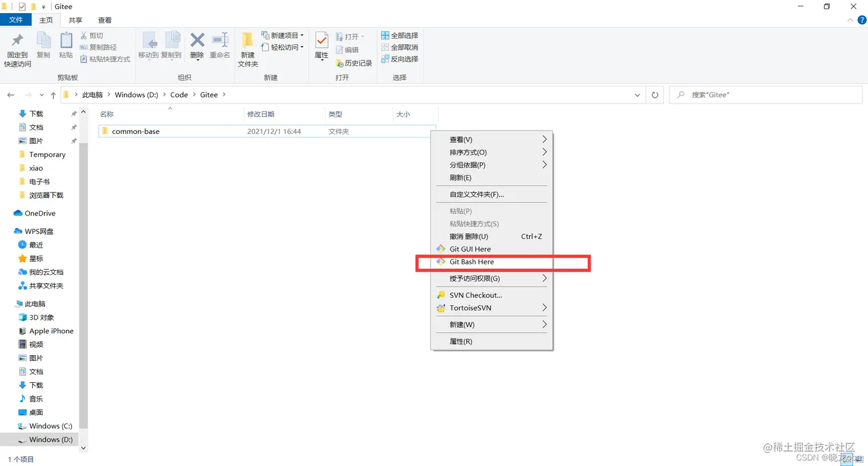Open 查看(V) submenu in context menu
This screenshot has width=868, height=466.
491,140
